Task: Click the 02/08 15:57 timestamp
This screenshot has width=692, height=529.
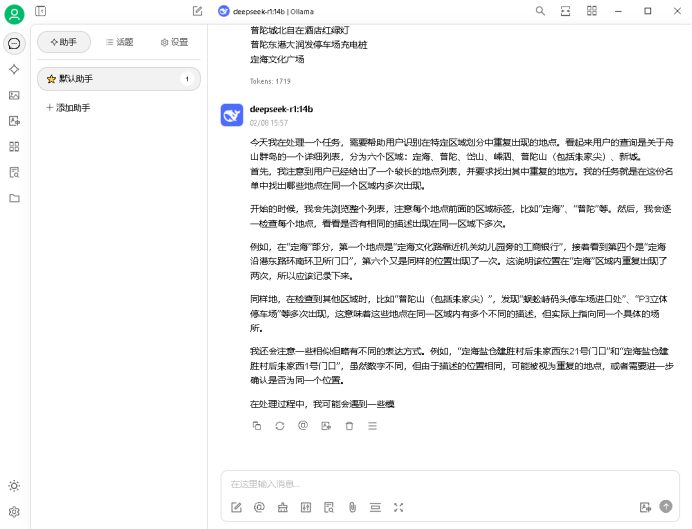Action: point(269,123)
